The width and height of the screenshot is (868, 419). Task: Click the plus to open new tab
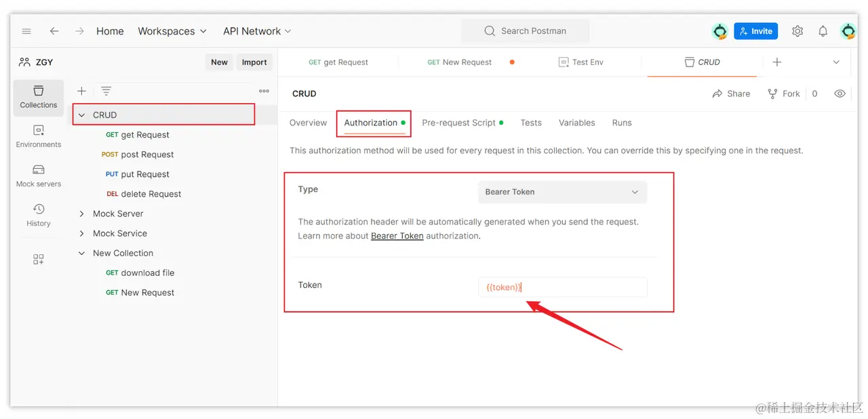point(777,62)
